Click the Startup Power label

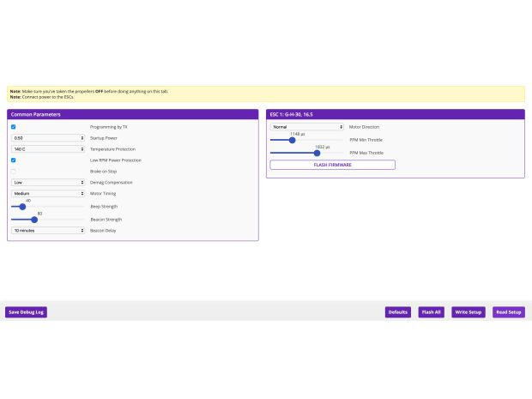click(104, 138)
